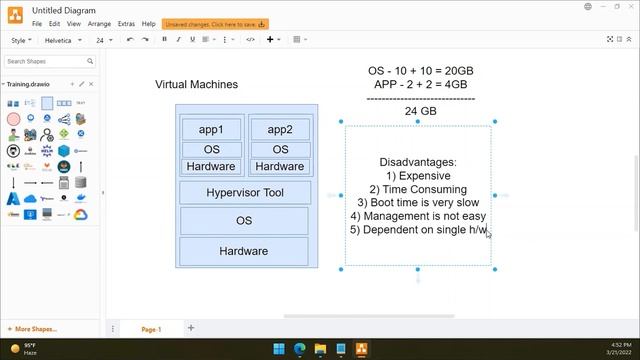
Task: Open Microsoft Edge from taskbar
Action: (300, 349)
